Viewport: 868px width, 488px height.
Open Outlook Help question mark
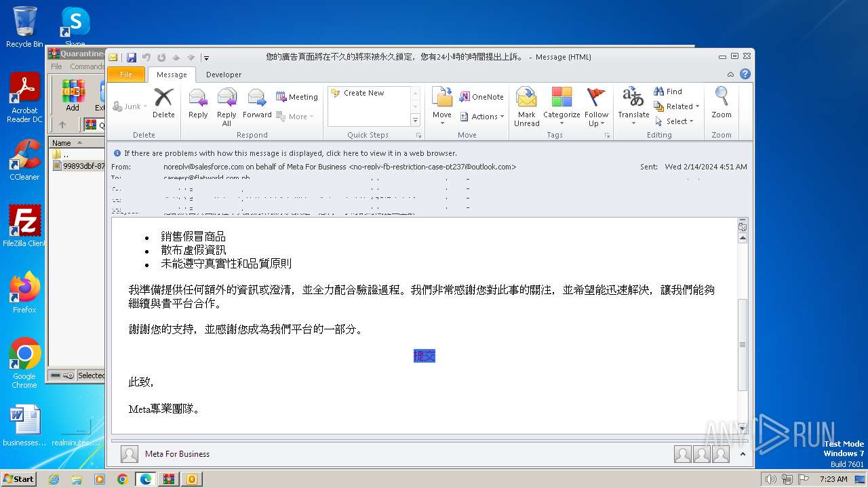(x=745, y=75)
